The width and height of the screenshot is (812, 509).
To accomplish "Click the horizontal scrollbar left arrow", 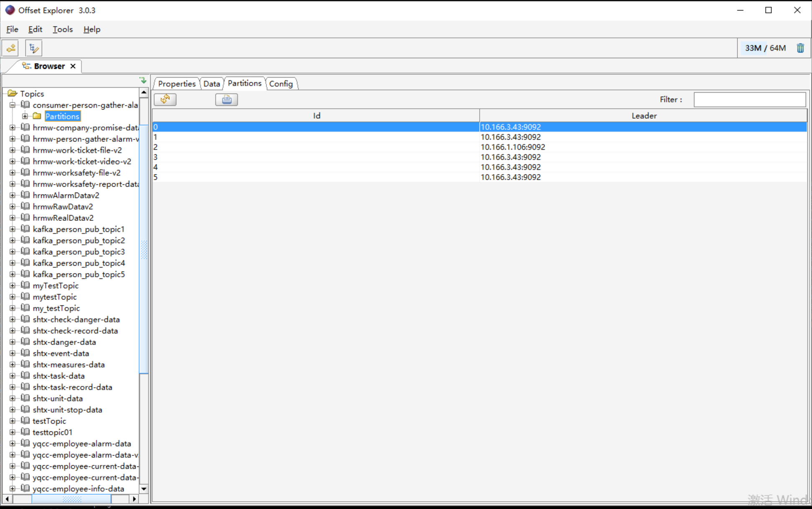I will point(7,499).
